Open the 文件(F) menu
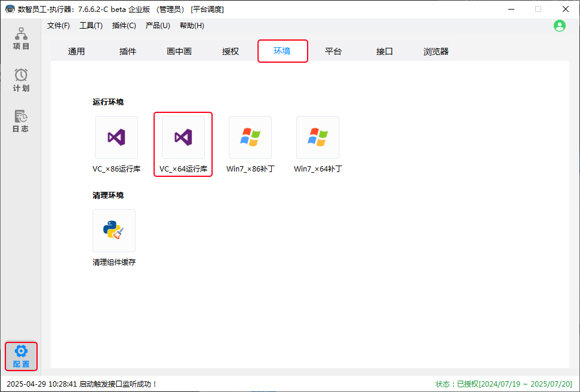The width and height of the screenshot is (580, 392). [59, 26]
